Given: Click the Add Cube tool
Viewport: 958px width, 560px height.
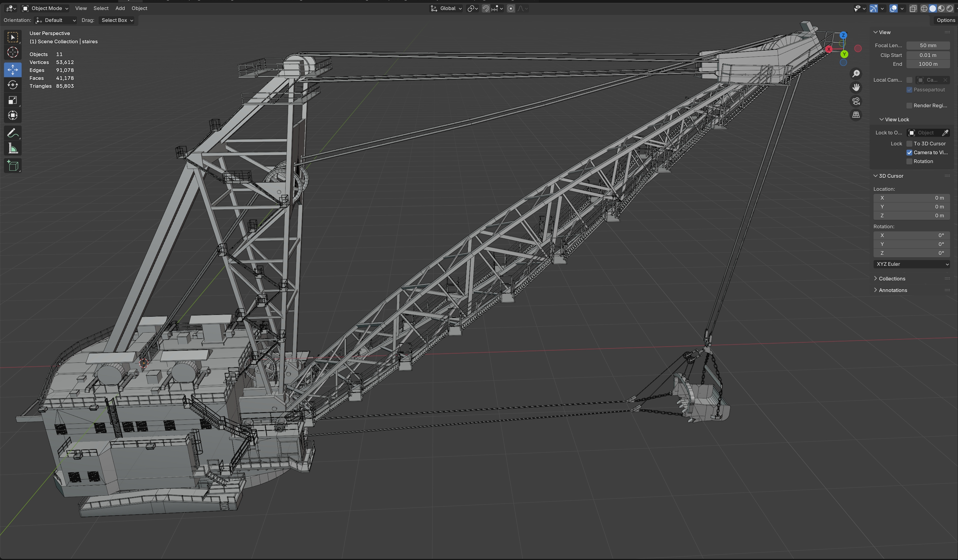Looking at the screenshot, I should (12, 166).
